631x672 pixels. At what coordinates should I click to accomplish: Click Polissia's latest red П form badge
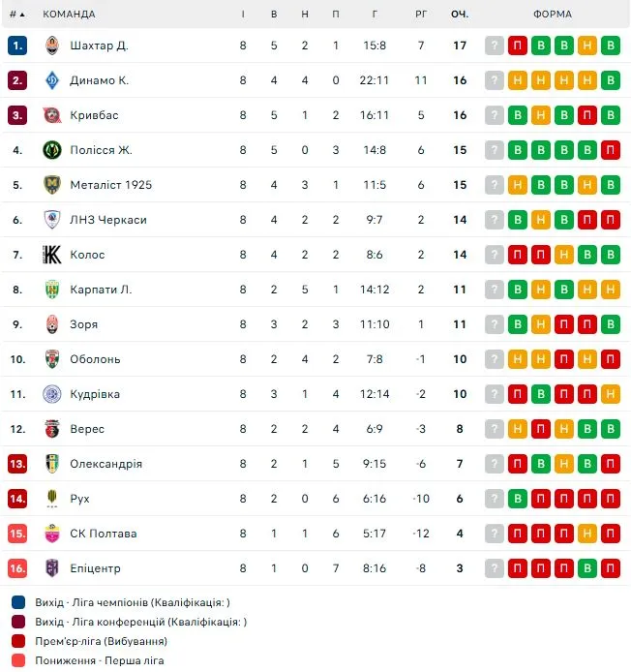click(x=610, y=150)
